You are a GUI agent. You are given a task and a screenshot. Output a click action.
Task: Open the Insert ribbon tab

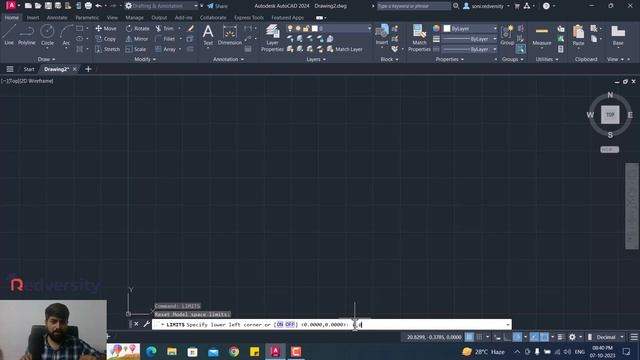pos(33,18)
